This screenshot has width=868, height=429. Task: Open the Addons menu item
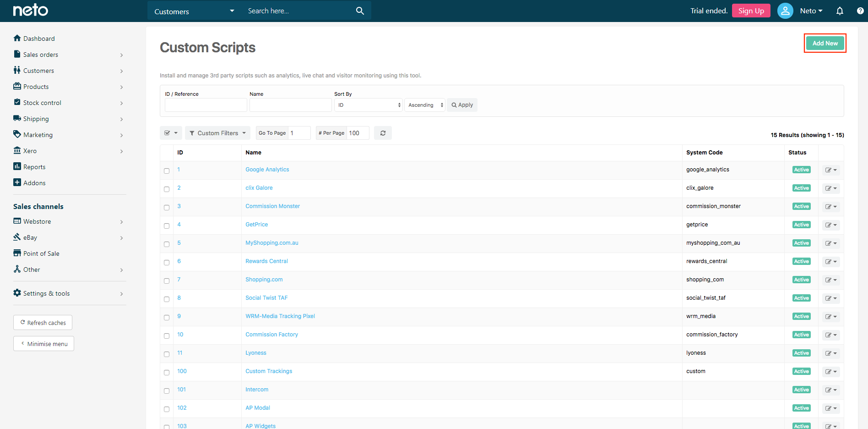pos(34,183)
